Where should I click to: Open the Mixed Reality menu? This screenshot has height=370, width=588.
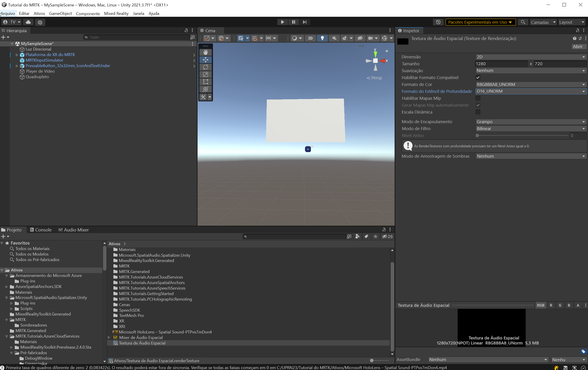tap(116, 13)
